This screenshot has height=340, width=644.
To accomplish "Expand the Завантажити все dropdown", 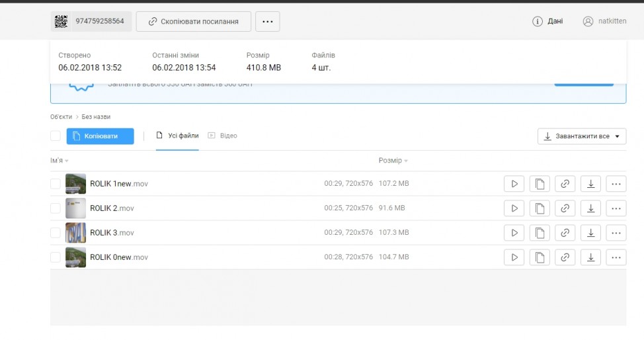I will (x=582, y=136).
